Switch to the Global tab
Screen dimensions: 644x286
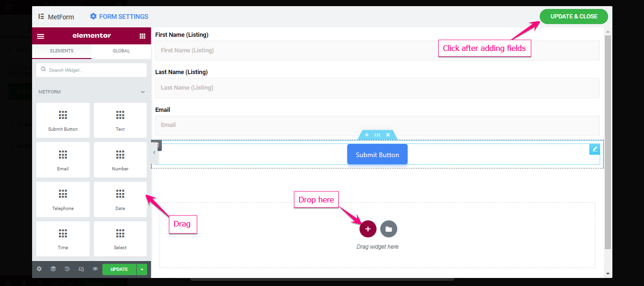coord(121,51)
